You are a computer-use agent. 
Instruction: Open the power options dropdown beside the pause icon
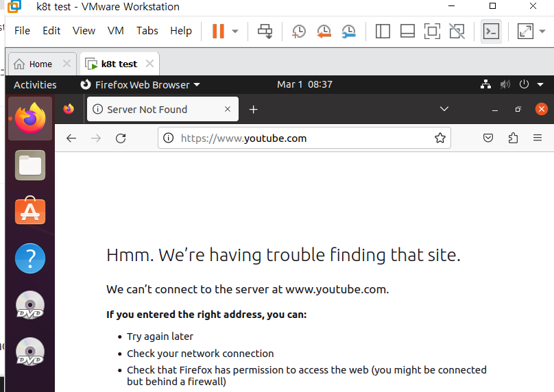235,31
